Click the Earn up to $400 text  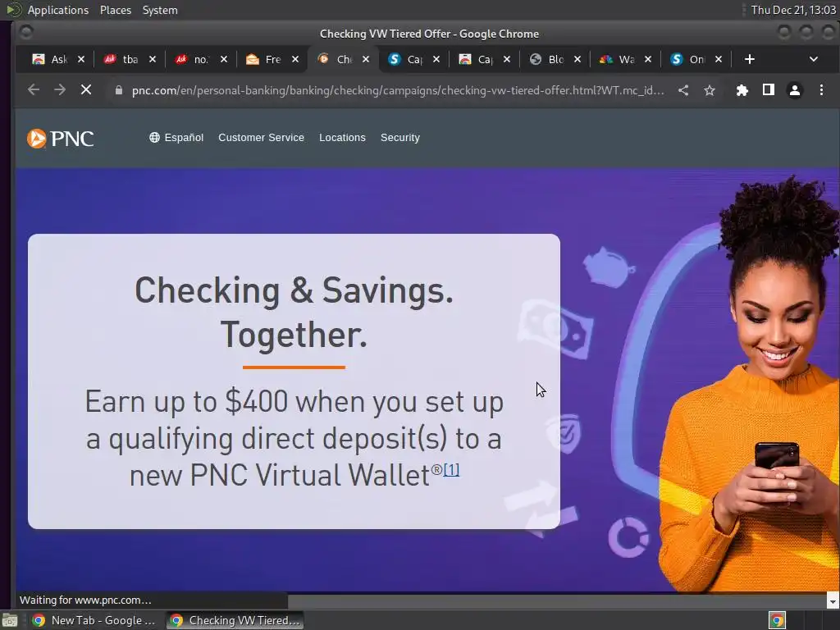(294, 438)
